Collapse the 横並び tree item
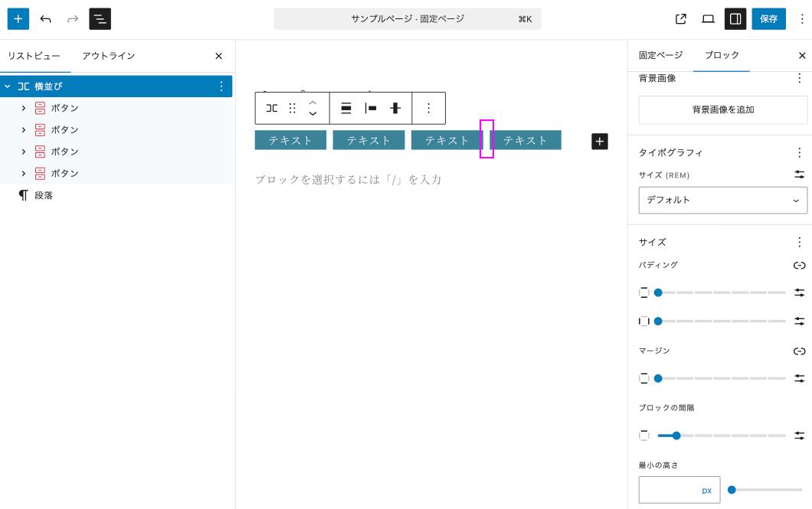Image resolution: width=812 pixels, height=509 pixels. pos(8,86)
